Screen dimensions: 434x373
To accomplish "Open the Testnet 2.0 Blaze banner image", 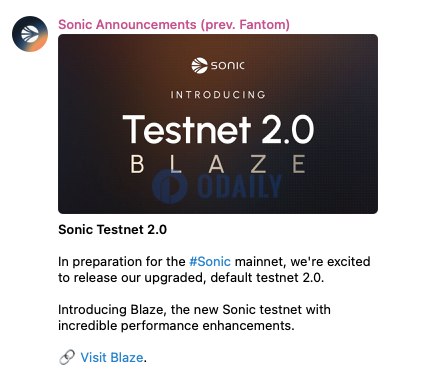I will pos(218,124).
